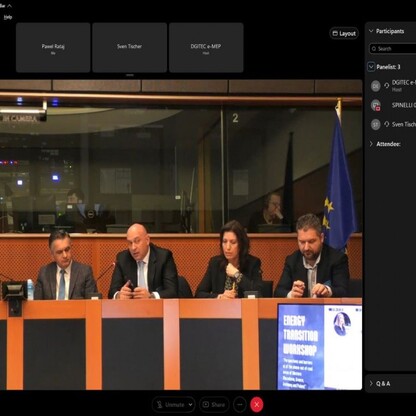This screenshot has height=416, width=416.
Task: Select the DGITEC e-MEP video tile
Action: tap(206, 47)
